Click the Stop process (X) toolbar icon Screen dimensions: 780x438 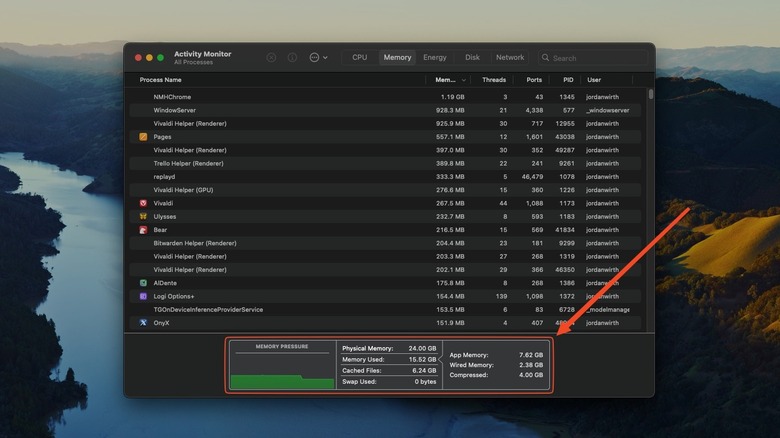point(271,58)
